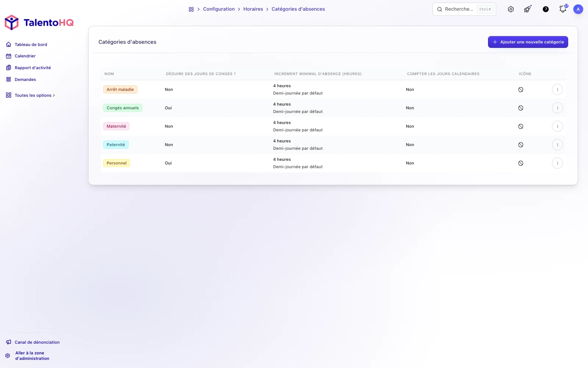The height and width of the screenshot is (368, 588).
Task: Click the Congés annuels tag
Action: click(x=123, y=108)
